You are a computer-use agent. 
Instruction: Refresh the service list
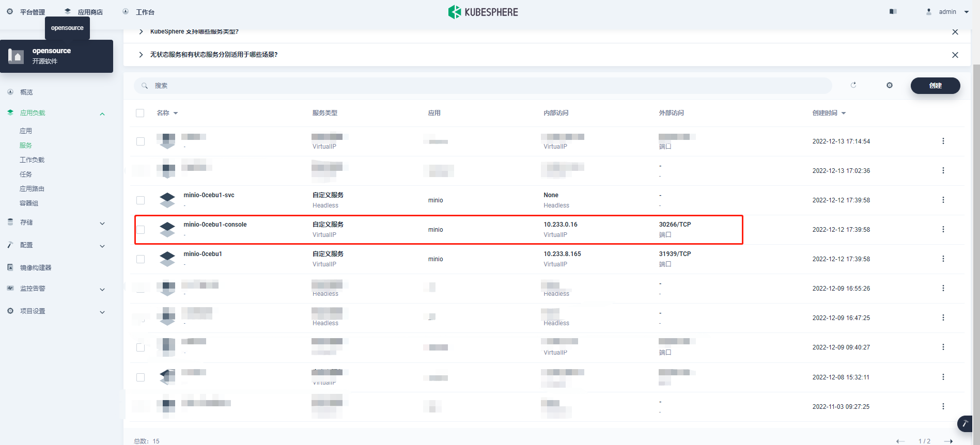[853, 85]
